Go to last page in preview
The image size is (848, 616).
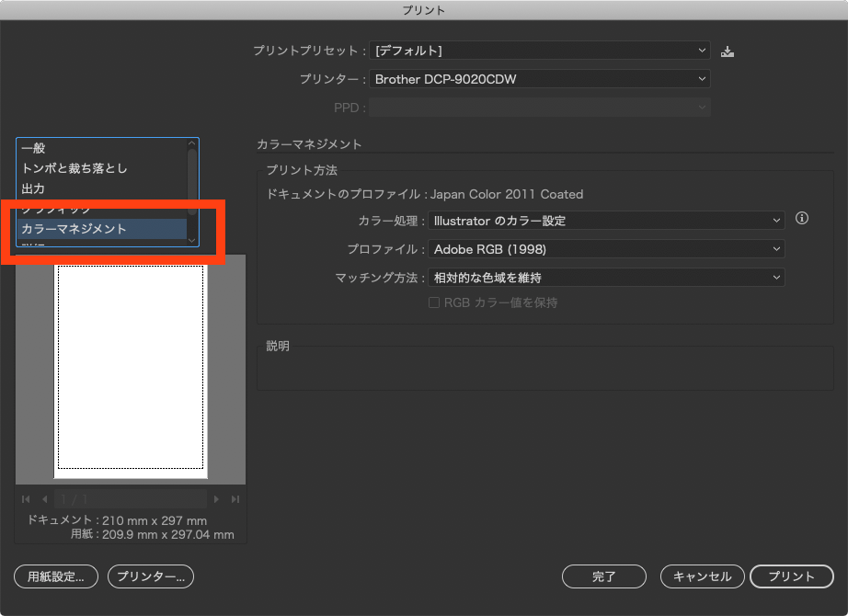click(235, 499)
